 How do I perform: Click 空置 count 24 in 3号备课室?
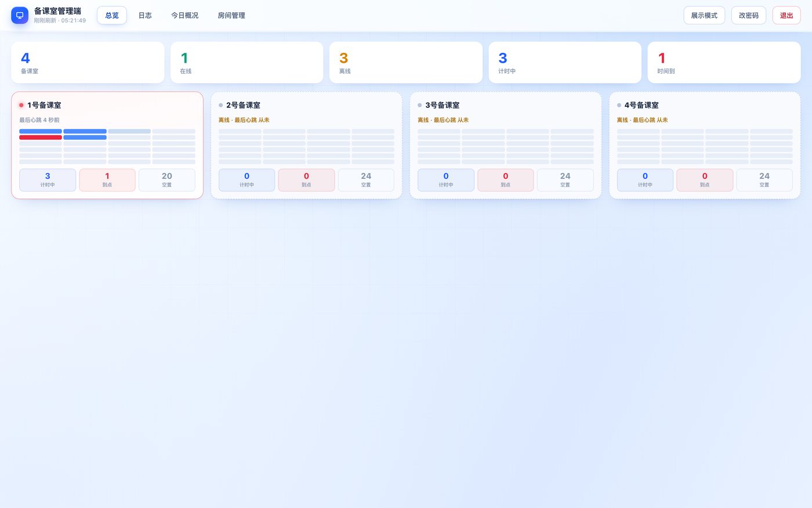tap(565, 180)
